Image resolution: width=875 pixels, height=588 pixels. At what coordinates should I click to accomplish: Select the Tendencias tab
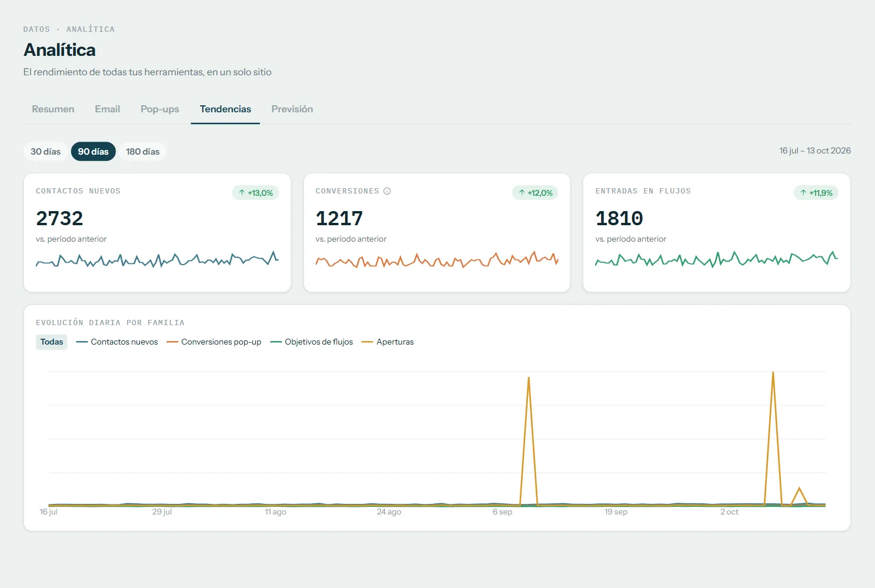pyautogui.click(x=225, y=109)
